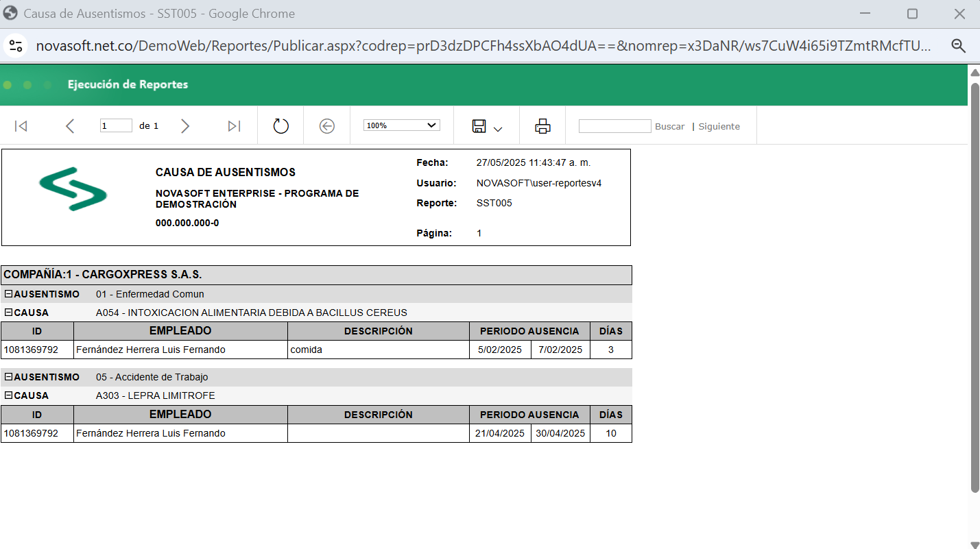Click the current page number field

116,126
